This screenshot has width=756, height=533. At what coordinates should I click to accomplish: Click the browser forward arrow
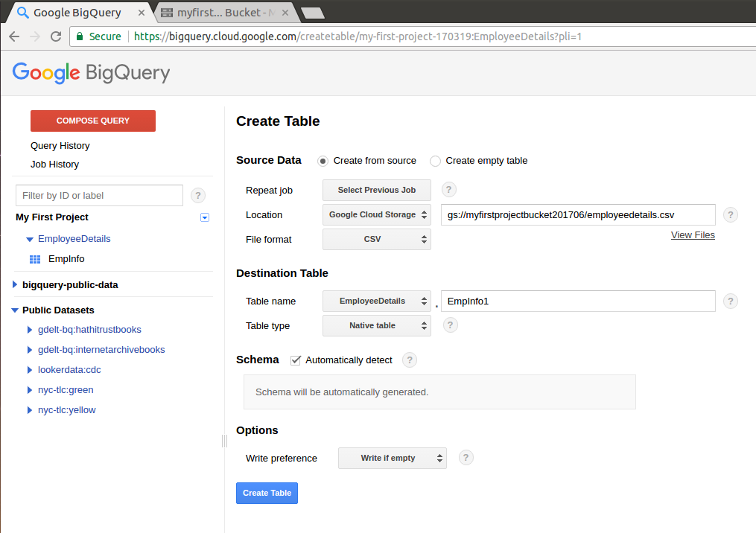point(35,36)
